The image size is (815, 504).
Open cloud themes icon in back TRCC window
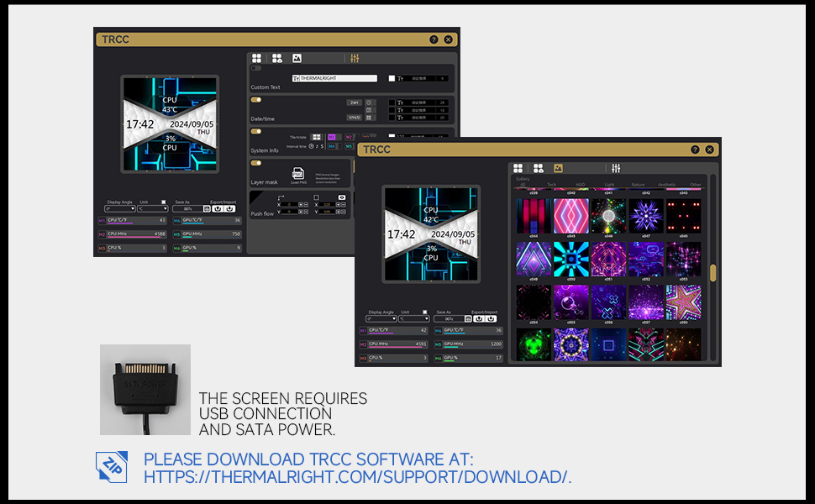(277, 58)
